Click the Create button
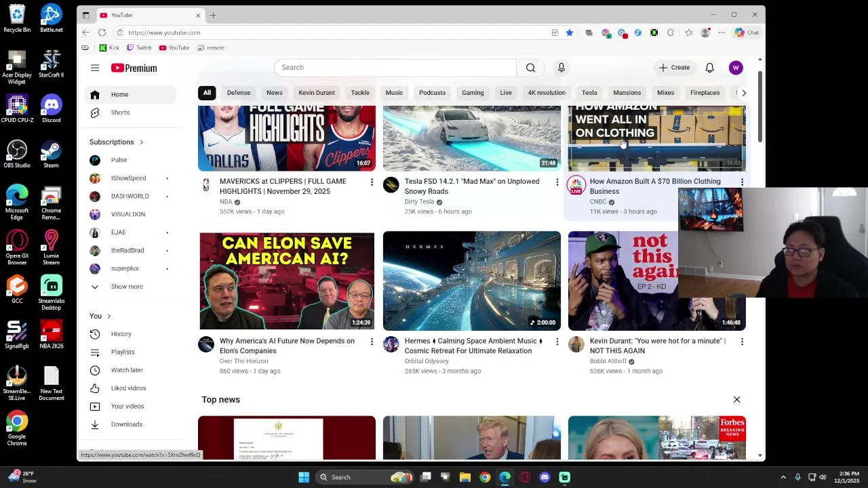This screenshot has width=868, height=488. pyautogui.click(x=674, y=68)
